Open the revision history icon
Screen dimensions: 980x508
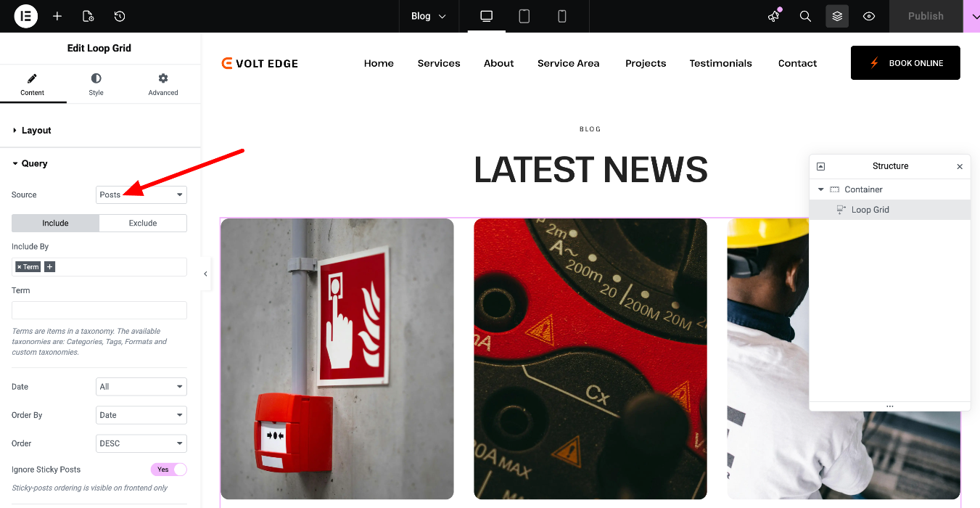pos(120,16)
